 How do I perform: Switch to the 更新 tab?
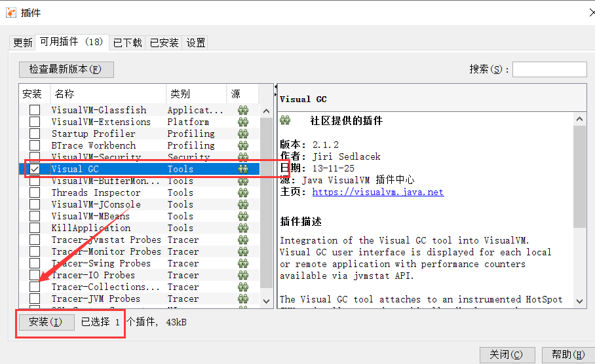pyautogui.click(x=22, y=43)
